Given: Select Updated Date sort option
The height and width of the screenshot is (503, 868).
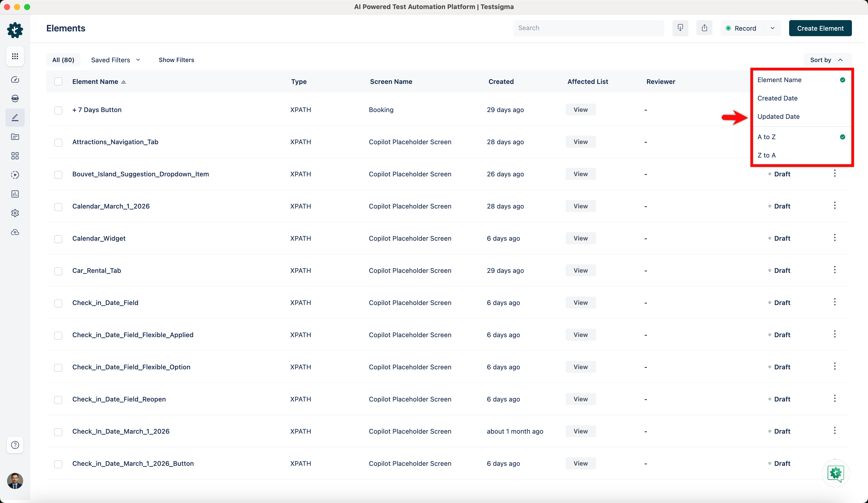Looking at the screenshot, I should 778,116.
